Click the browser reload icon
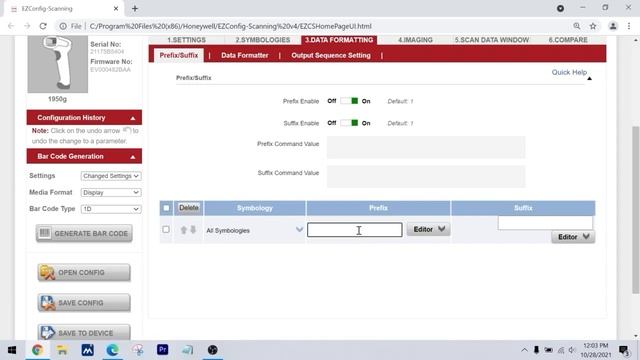The width and height of the screenshot is (640, 360). pyautogui.click(x=43, y=26)
